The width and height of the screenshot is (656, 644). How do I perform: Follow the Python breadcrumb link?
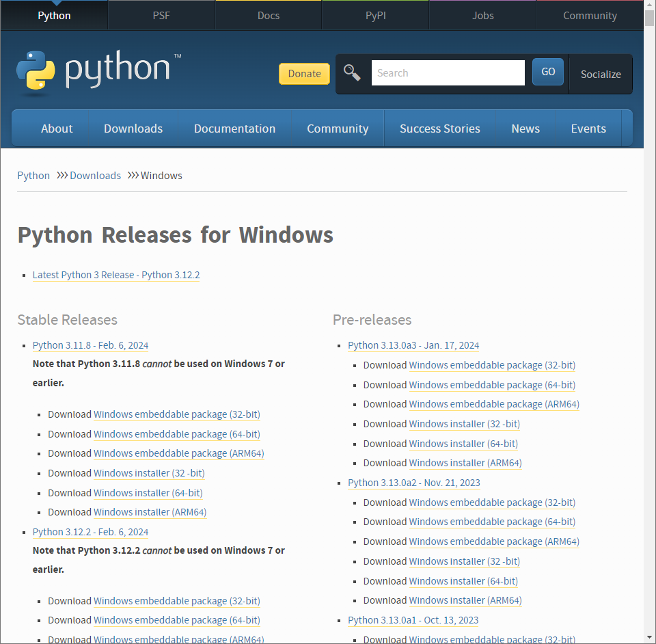point(33,175)
